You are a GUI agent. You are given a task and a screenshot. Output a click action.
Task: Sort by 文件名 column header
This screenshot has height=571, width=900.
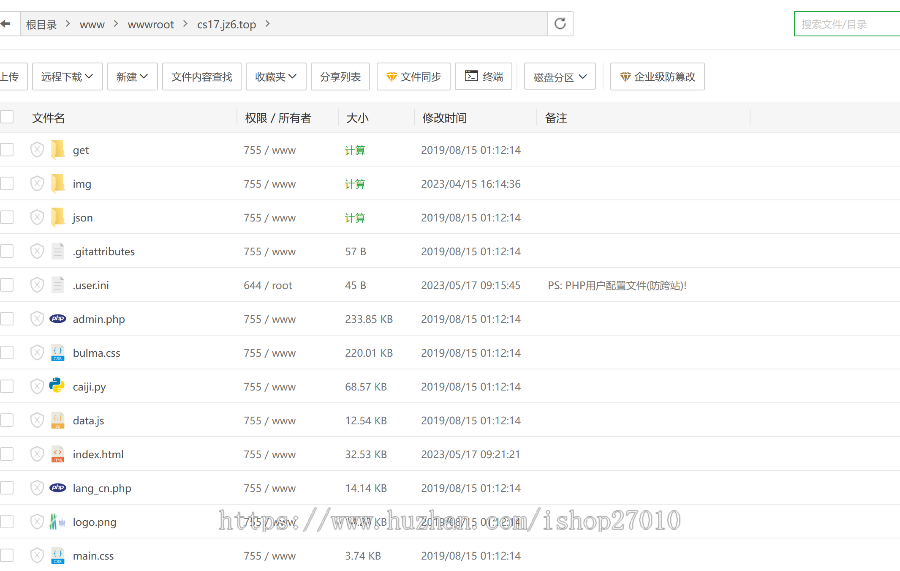pos(48,118)
